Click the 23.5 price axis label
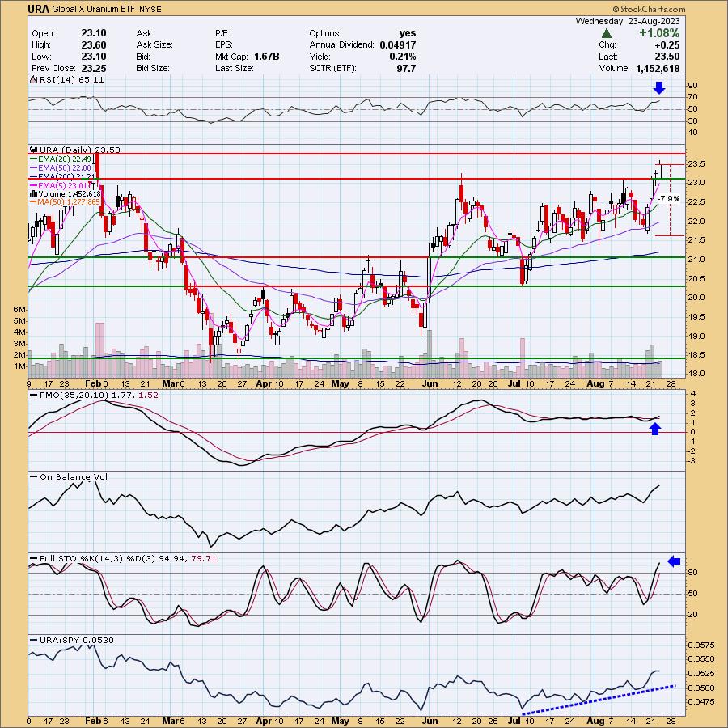 (x=696, y=164)
